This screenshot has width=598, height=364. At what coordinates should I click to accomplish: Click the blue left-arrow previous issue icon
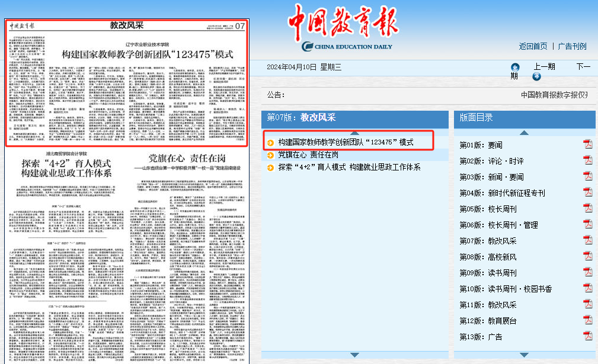515,67
